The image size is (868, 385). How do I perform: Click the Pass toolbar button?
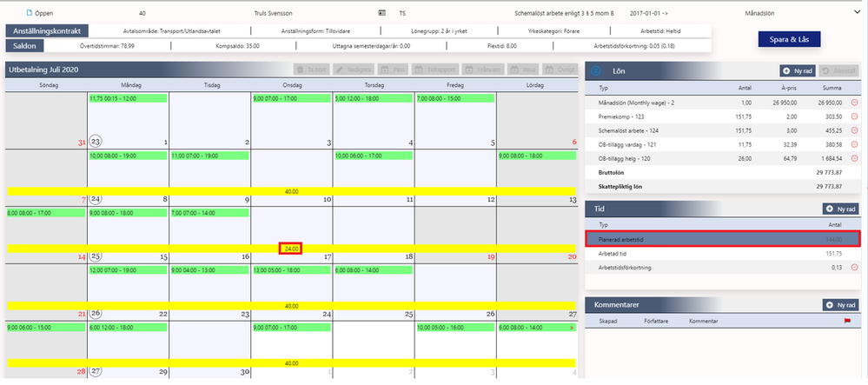(392, 70)
